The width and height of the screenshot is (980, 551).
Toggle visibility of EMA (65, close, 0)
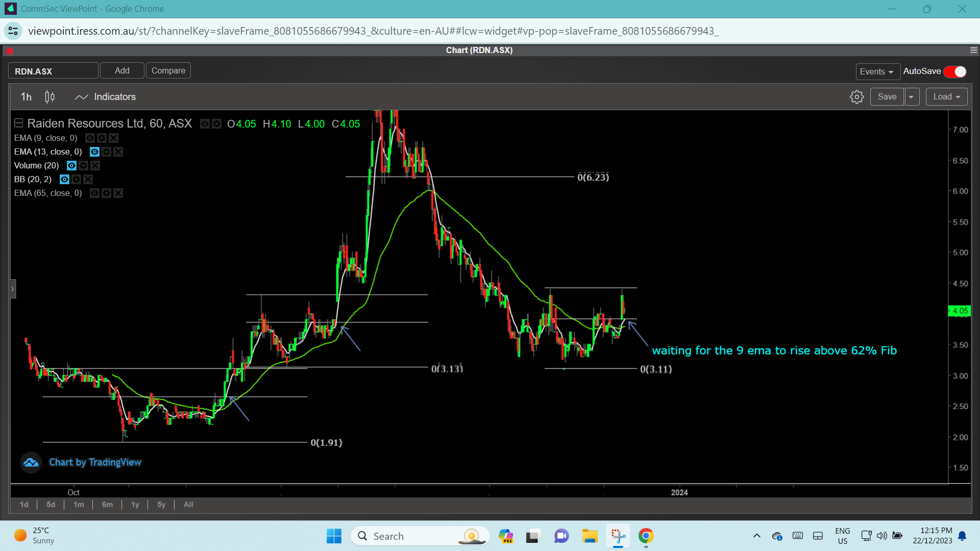point(94,193)
